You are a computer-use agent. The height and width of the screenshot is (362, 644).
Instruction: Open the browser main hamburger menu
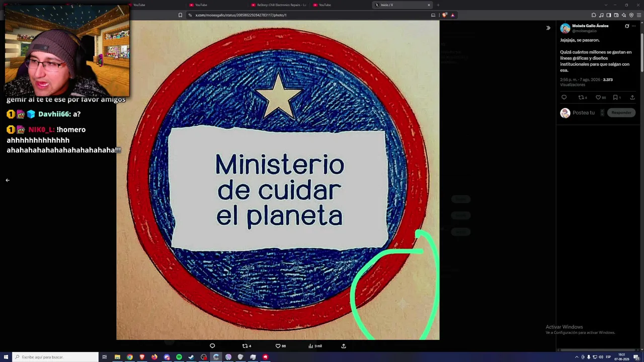(x=639, y=15)
